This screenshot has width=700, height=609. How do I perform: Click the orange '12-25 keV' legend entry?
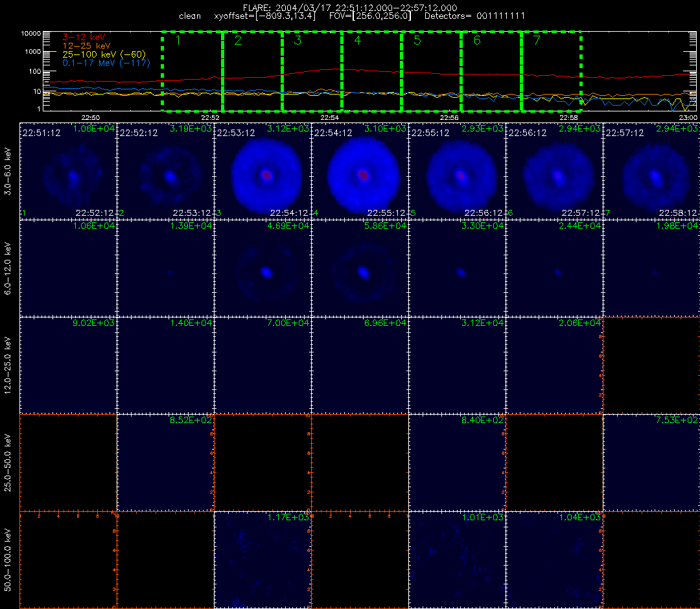[86, 45]
